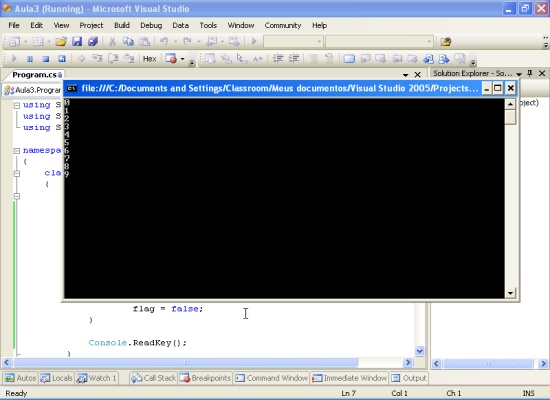This screenshot has height=400, width=550.
Task: Collapse the namespace code block
Action: (16, 151)
